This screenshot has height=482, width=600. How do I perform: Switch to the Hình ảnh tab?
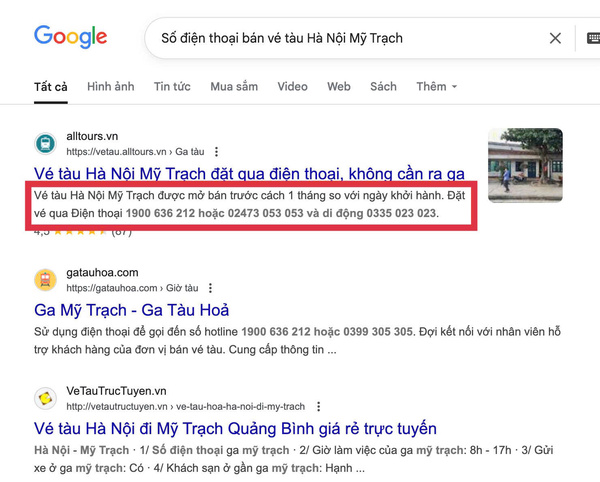(111, 86)
